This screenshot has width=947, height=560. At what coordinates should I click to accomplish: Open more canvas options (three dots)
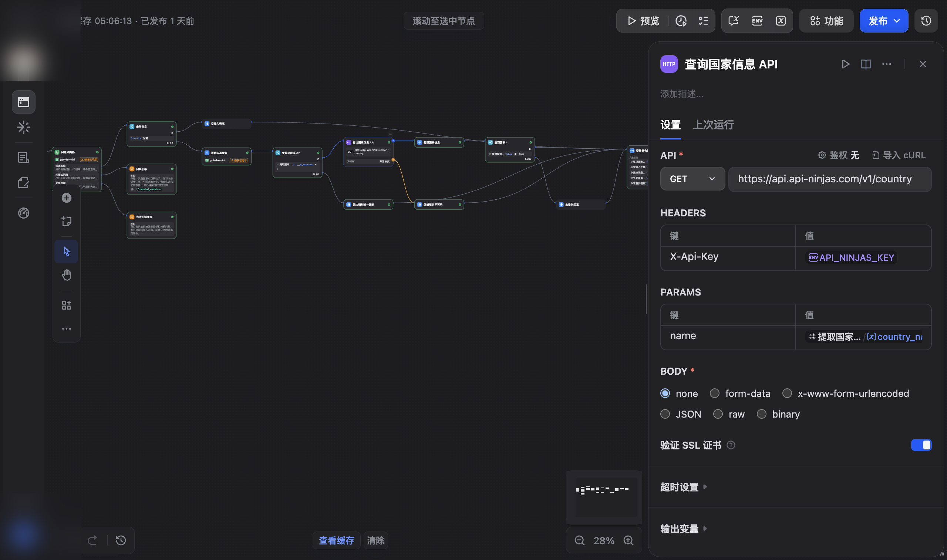(67, 329)
